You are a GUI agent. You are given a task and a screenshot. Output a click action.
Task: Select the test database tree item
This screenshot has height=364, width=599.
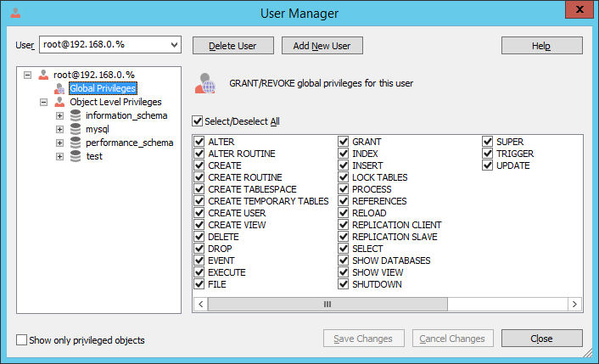pyautogui.click(x=94, y=156)
